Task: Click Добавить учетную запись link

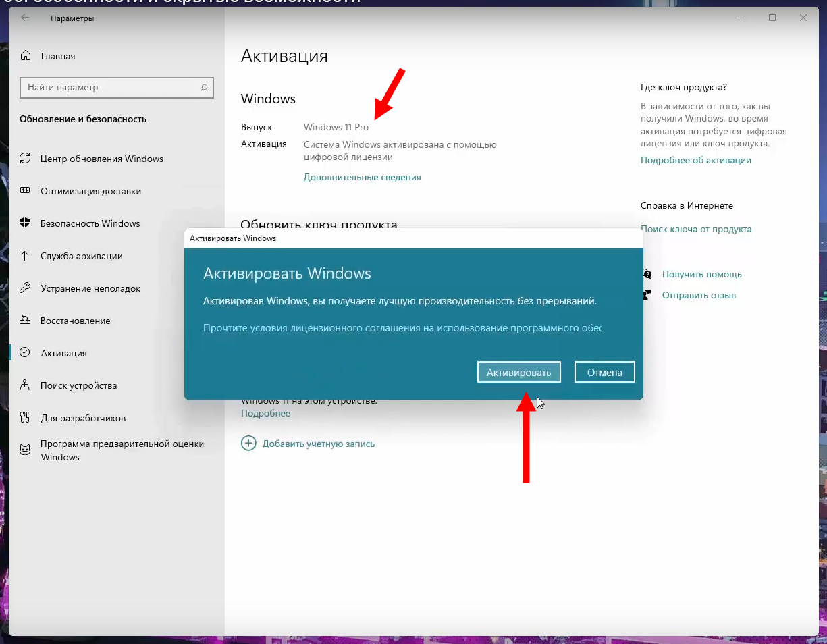Action: (x=319, y=444)
